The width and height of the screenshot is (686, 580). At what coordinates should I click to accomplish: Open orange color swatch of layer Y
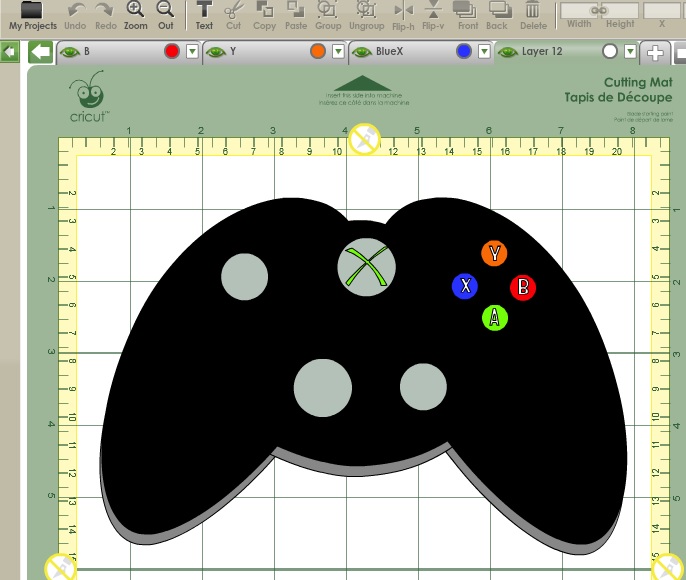click(x=318, y=51)
